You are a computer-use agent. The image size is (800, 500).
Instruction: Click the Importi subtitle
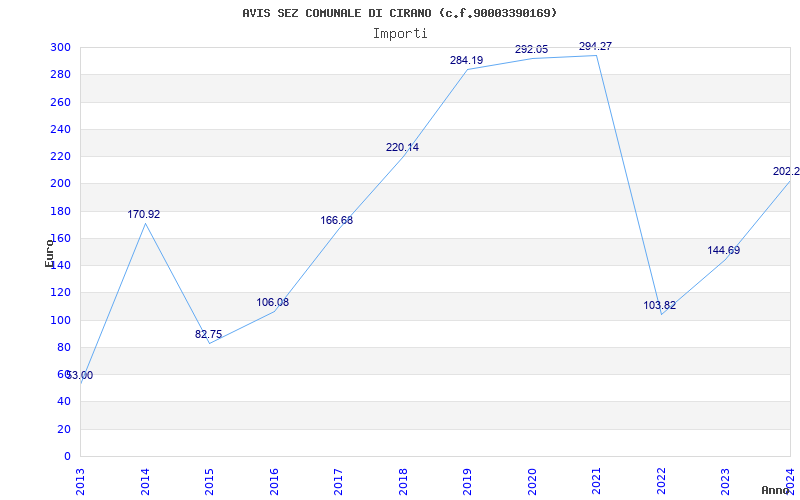pos(399,34)
